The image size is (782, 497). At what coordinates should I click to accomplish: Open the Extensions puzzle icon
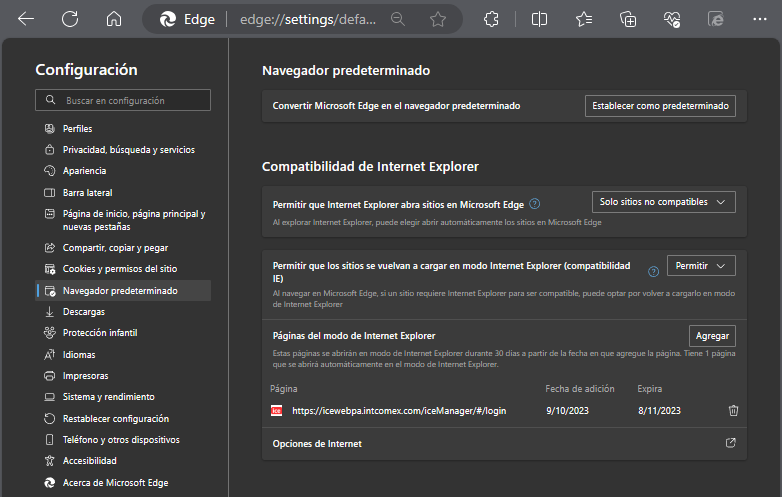coord(491,19)
